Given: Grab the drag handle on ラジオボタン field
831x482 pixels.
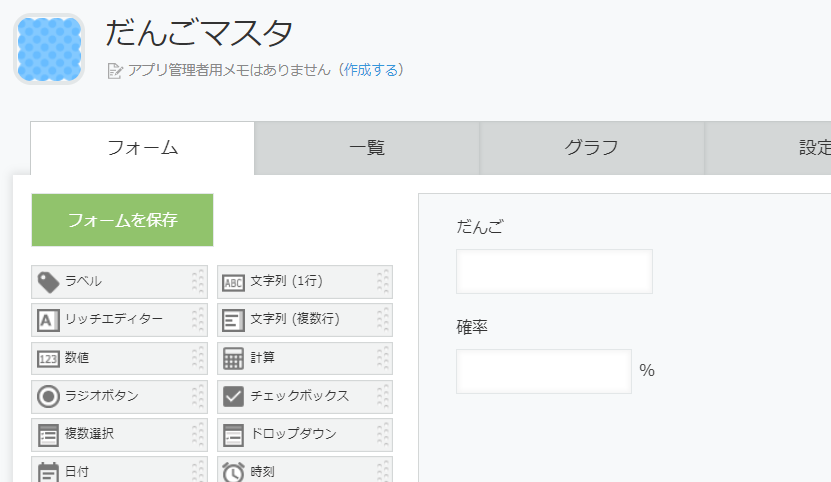Looking at the screenshot, I should (x=198, y=397).
